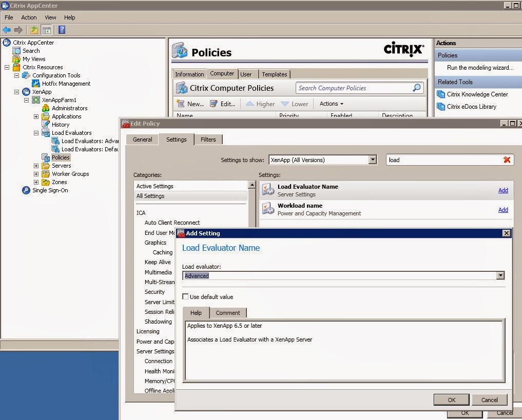Select the Search node icon in tree
Viewport: 522px width, 420px height.
click(x=16, y=51)
